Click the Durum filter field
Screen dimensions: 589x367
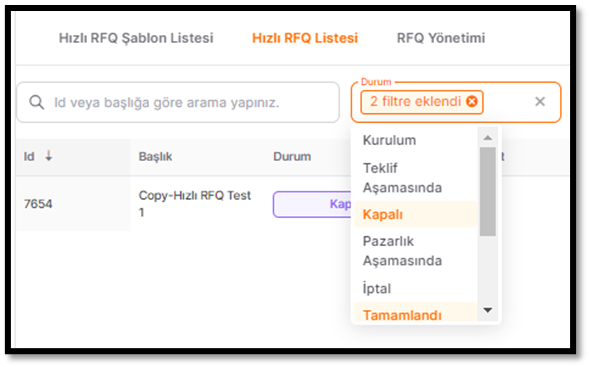pos(456,102)
